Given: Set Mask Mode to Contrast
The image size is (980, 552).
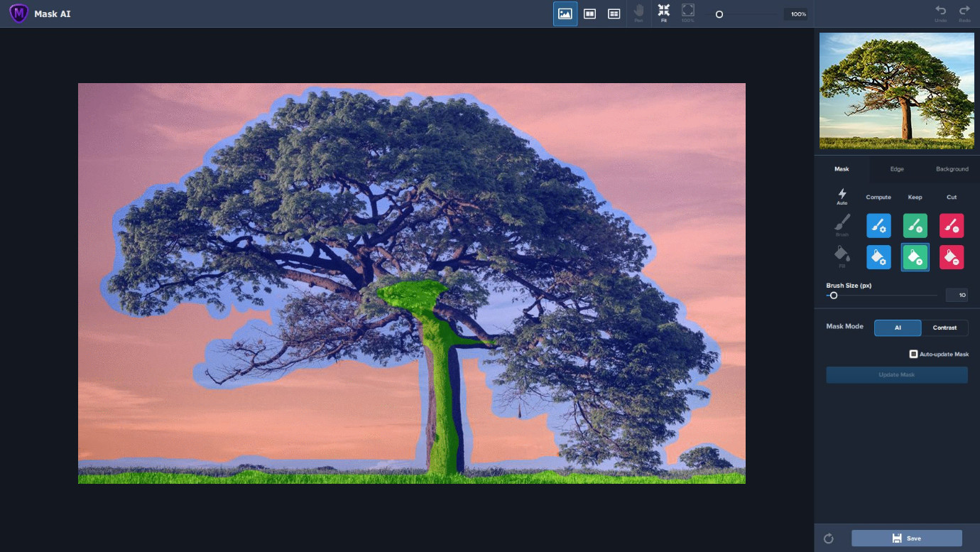Looking at the screenshot, I should click(x=944, y=328).
